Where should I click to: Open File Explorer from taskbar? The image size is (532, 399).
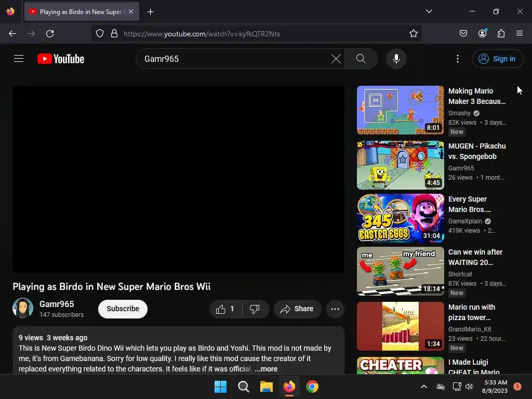click(267, 387)
